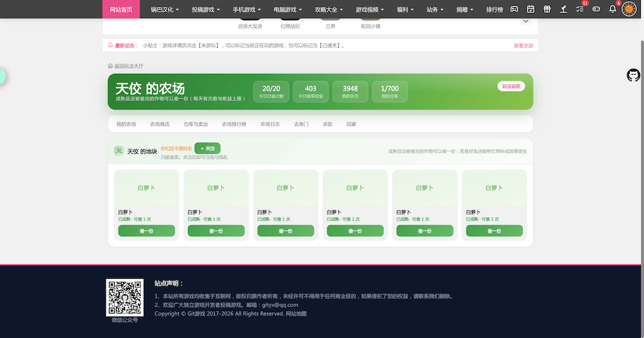Switch to 农场商店 tab
644x338 pixels.
(160, 124)
